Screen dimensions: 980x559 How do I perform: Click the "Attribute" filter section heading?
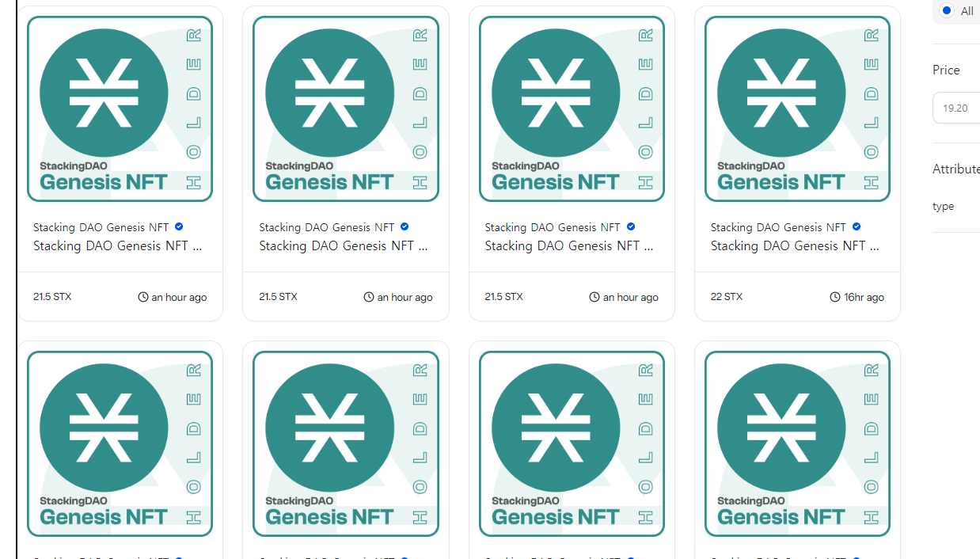point(956,169)
